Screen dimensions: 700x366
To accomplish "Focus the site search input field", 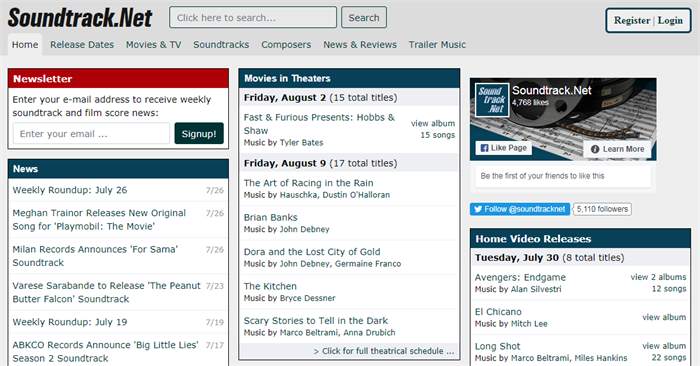I will click(253, 17).
